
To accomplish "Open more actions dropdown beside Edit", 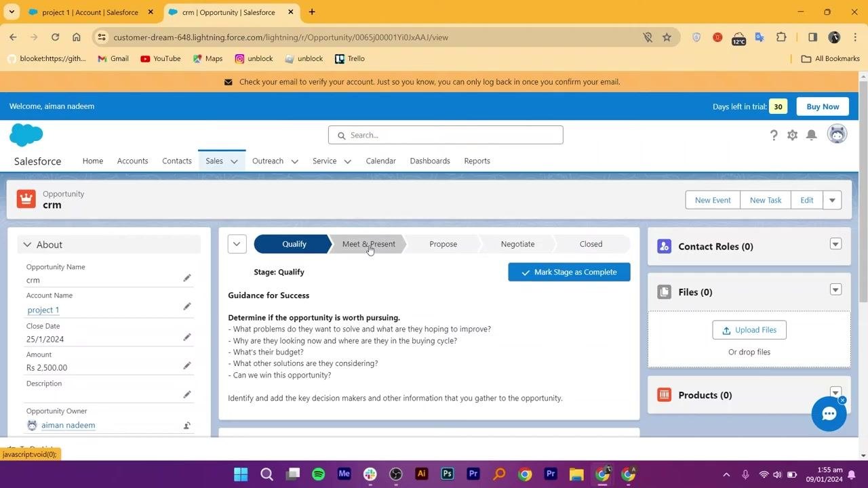I will [832, 200].
